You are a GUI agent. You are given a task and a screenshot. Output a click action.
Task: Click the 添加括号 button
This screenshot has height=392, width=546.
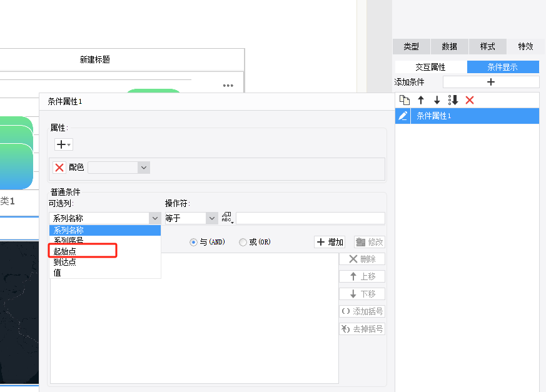tap(362, 311)
